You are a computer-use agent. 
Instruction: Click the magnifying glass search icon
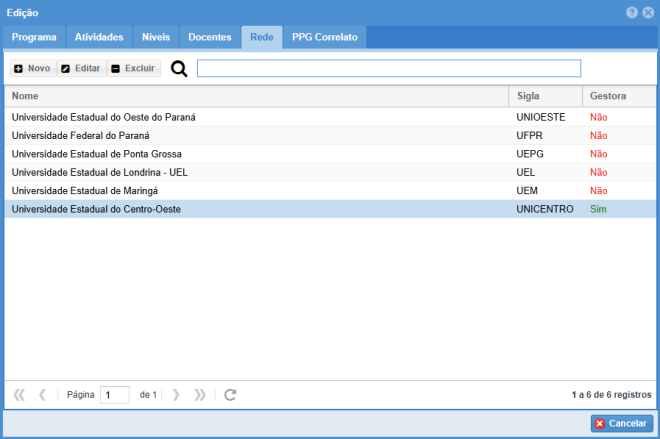tap(179, 68)
